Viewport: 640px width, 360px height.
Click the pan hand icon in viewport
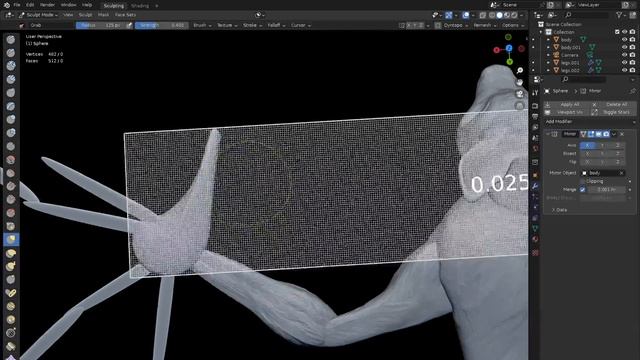pyautogui.click(x=520, y=82)
